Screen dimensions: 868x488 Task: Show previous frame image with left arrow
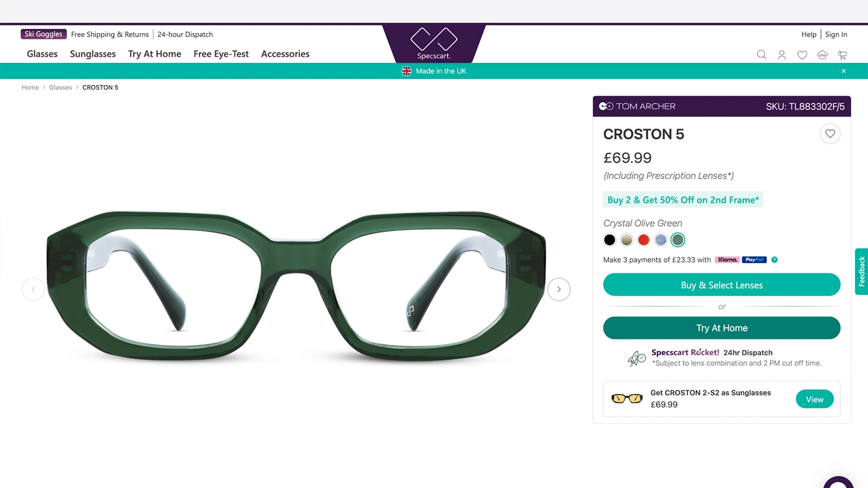(33, 289)
